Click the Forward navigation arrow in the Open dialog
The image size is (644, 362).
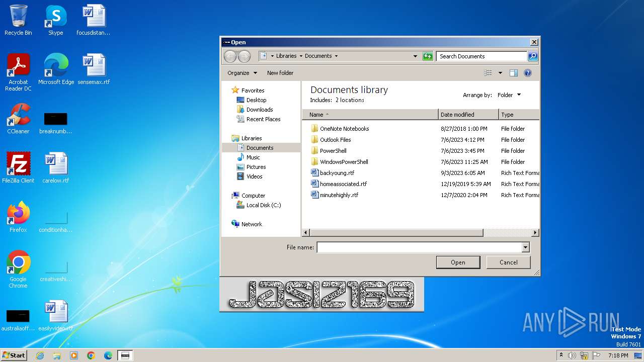pos(244,56)
